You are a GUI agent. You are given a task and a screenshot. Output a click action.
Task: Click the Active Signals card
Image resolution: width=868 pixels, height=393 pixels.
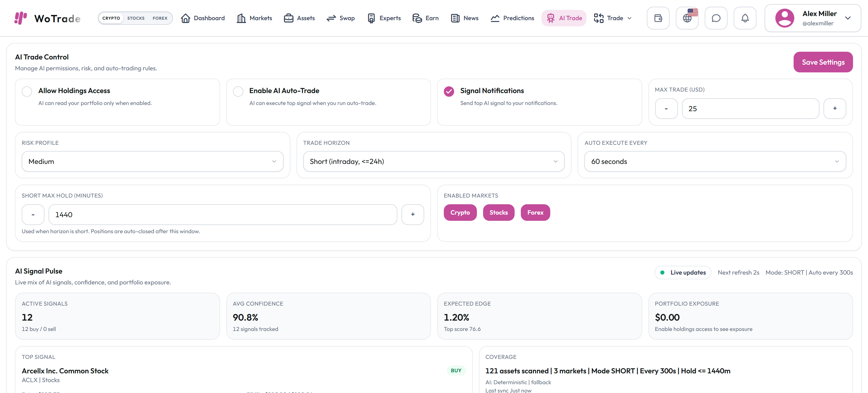[x=117, y=316]
